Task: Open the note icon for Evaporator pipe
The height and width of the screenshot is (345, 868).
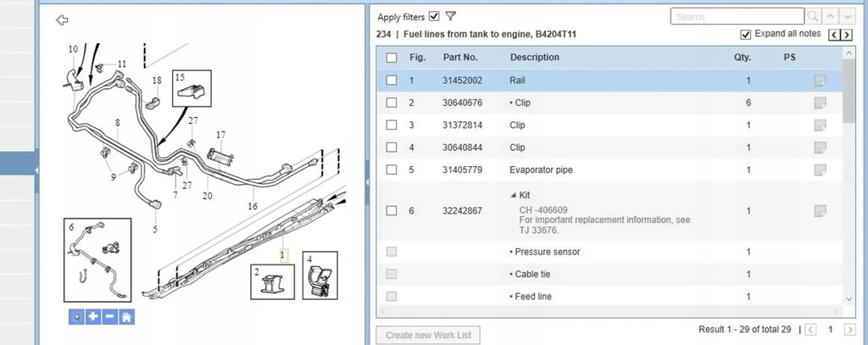Action: [x=820, y=170]
